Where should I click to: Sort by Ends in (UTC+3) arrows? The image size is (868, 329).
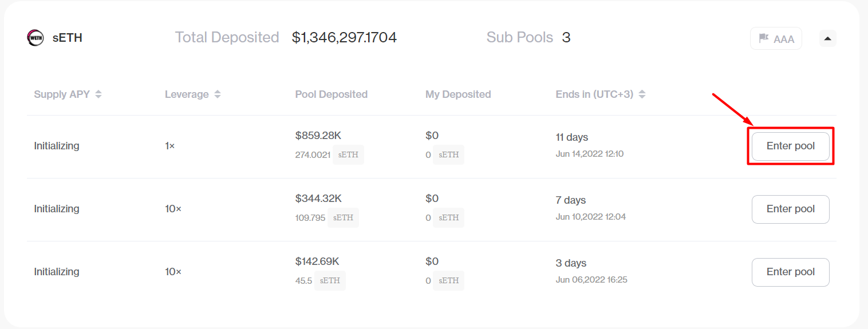tap(642, 94)
